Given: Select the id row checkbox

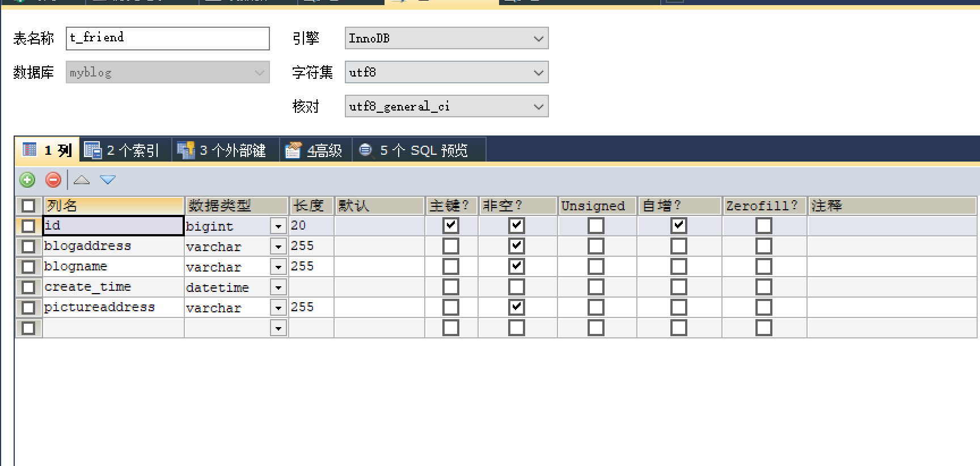Looking at the screenshot, I should (28, 226).
